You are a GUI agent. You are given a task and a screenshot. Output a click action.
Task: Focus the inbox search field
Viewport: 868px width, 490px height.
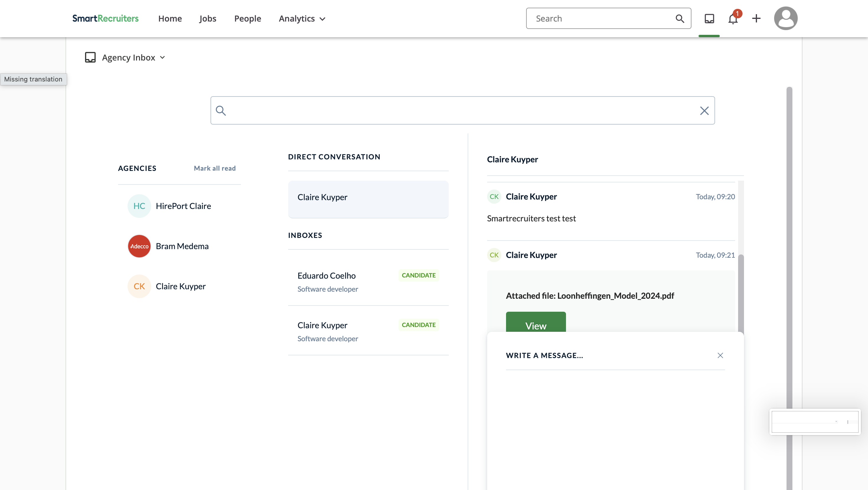click(462, 110)
